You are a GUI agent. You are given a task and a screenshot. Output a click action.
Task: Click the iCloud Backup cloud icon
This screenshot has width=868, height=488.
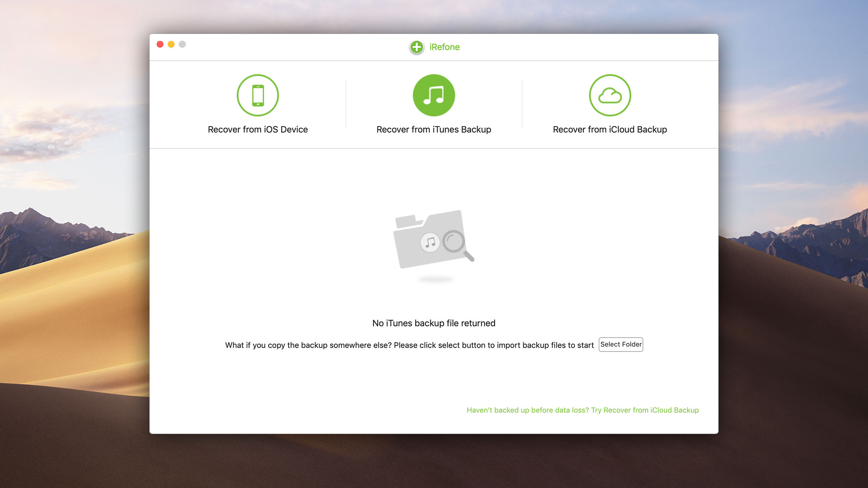tap(610, 95)
